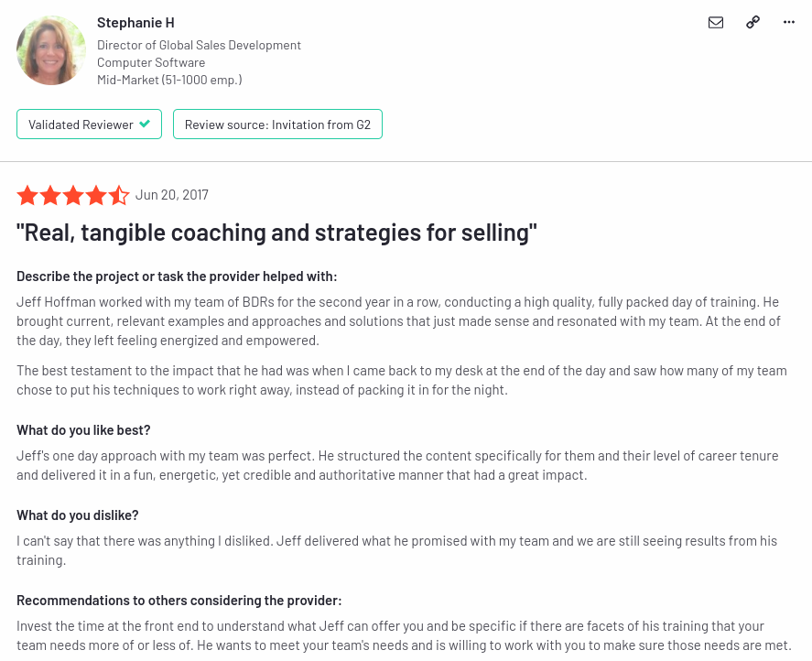The image size is (812, 661).
Task: Open the three-dot more options menu
Action: point(789,22)
